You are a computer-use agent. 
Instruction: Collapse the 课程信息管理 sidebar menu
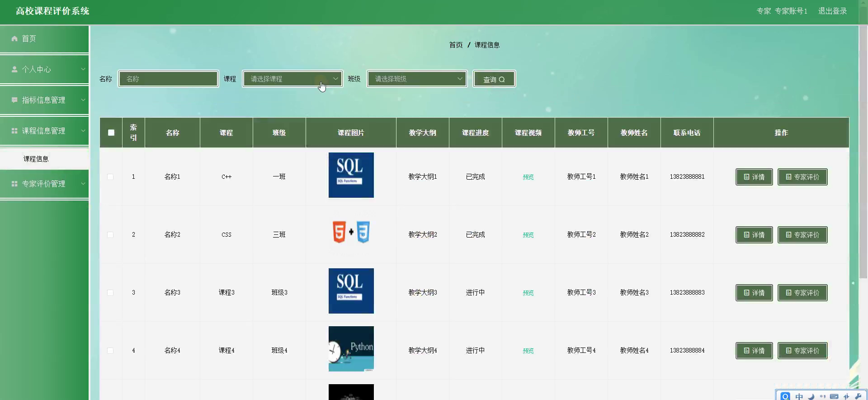tap(44, 131)
